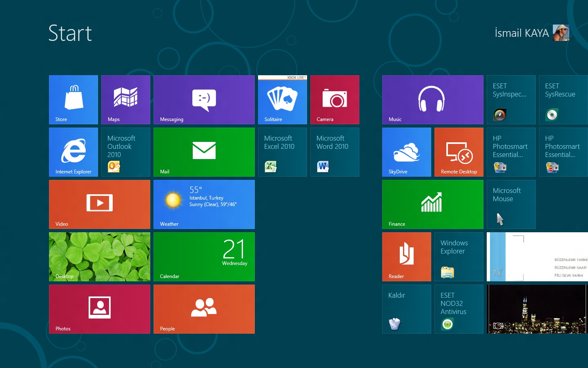Open the FX function screenshot tile
The height and width of the screenshot is (368, 588).
(x=537, y=257)
